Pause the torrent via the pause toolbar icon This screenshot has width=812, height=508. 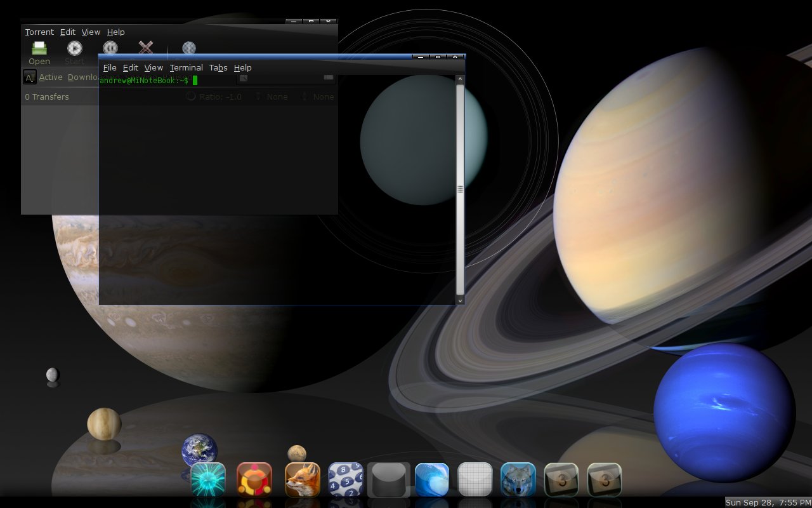tap(110, 48)
